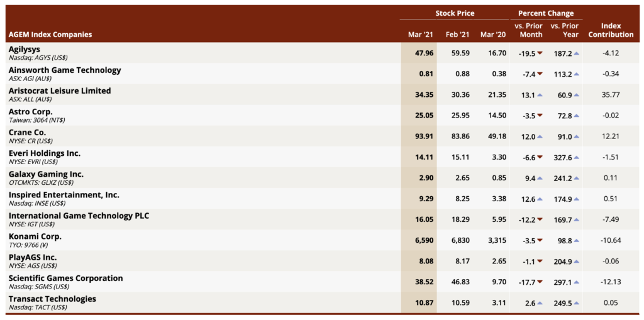Select the Crane Co. company name

tap(27, 132)
